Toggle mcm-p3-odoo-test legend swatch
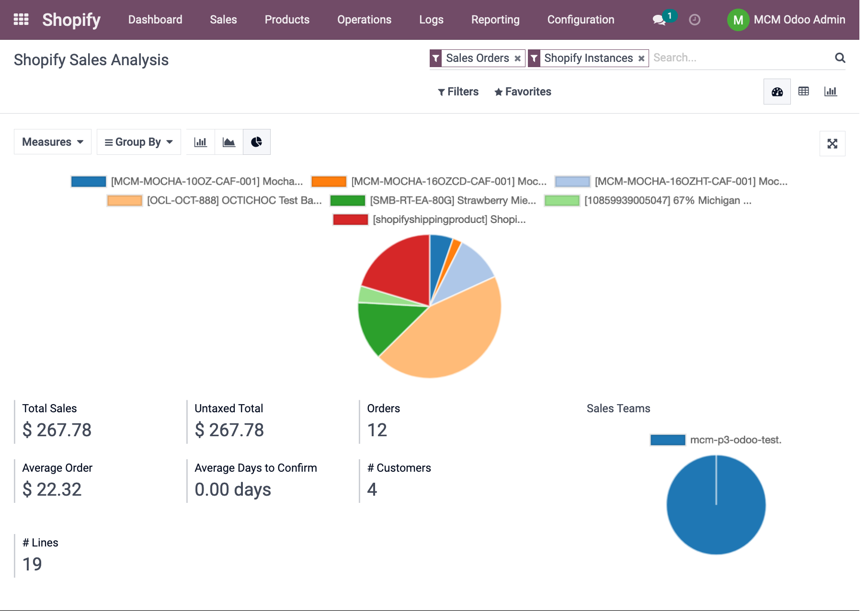 pyautogui.click(x=668, y=440)
